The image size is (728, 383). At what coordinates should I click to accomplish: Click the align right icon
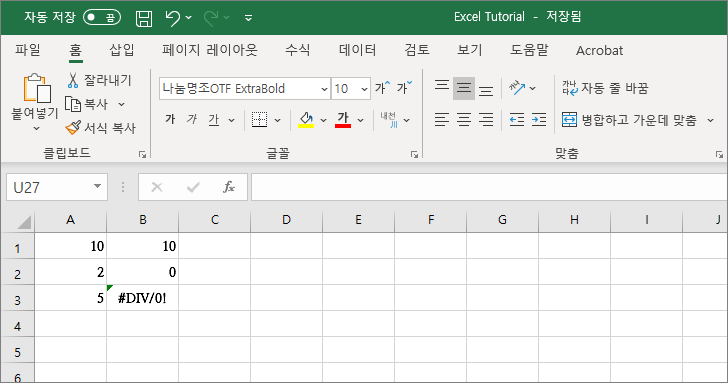click(486, 120)
